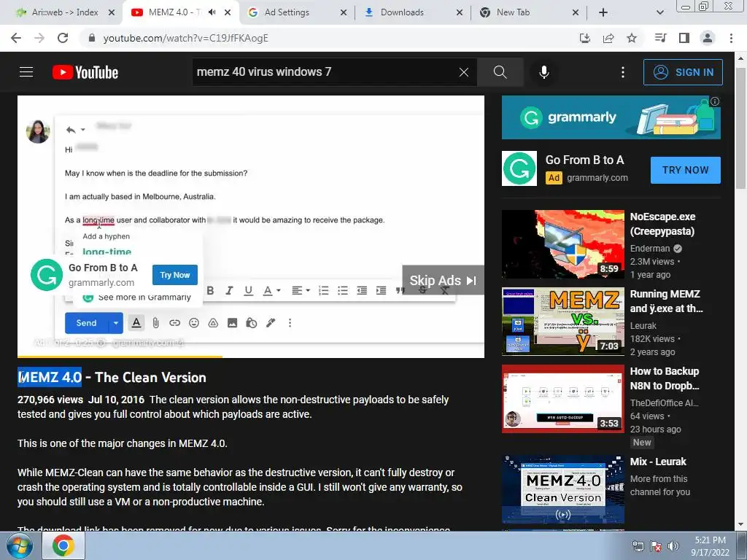Viewport: 747px width, 560px height.
Task: Open the Mix - Leurak title
Action: pos(658,462)
